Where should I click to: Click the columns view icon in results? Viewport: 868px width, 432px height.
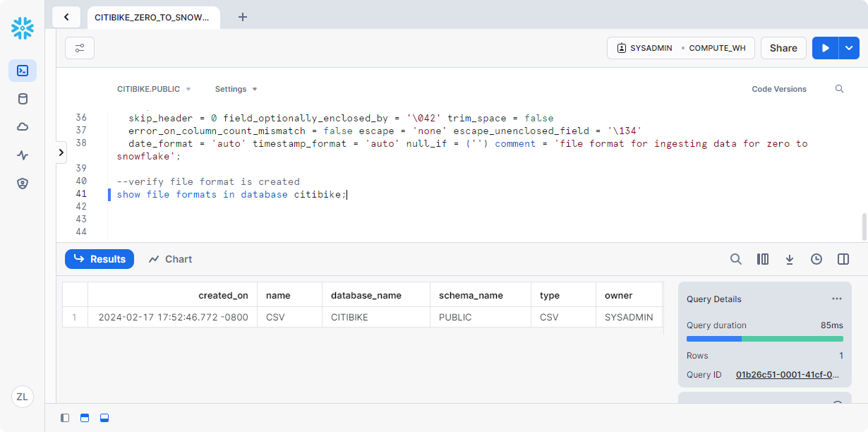point(763,259)
